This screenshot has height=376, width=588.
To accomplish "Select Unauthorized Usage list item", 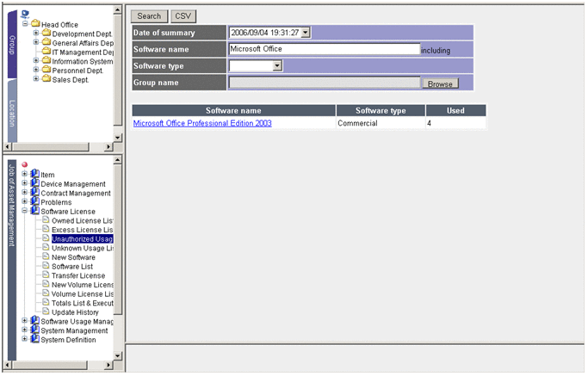I will [82, 239].
